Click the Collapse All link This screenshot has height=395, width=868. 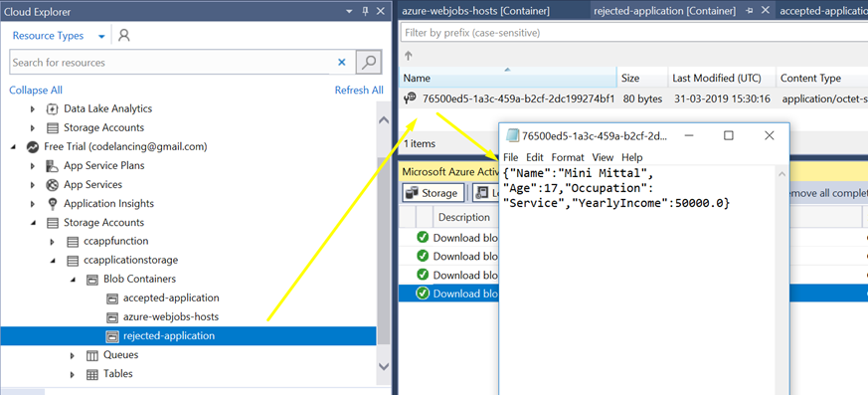pyautogui.click(x=36, y=90)
